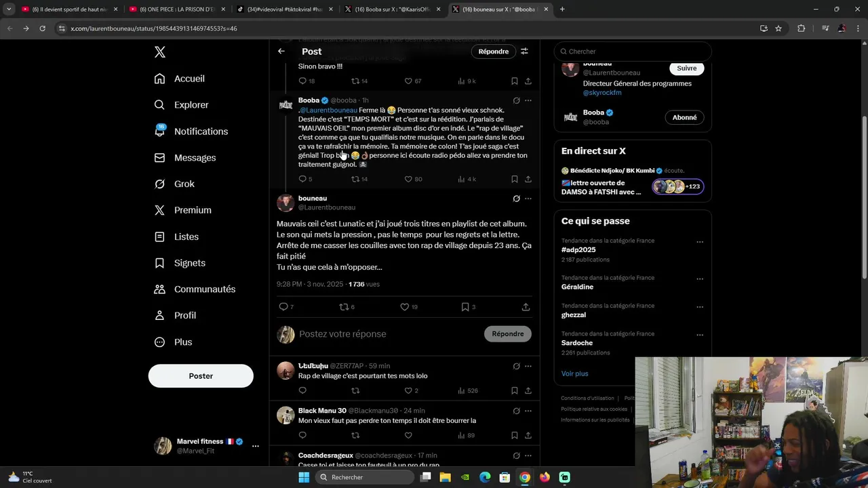Open File Explorer from taskbar

[446, 477]
